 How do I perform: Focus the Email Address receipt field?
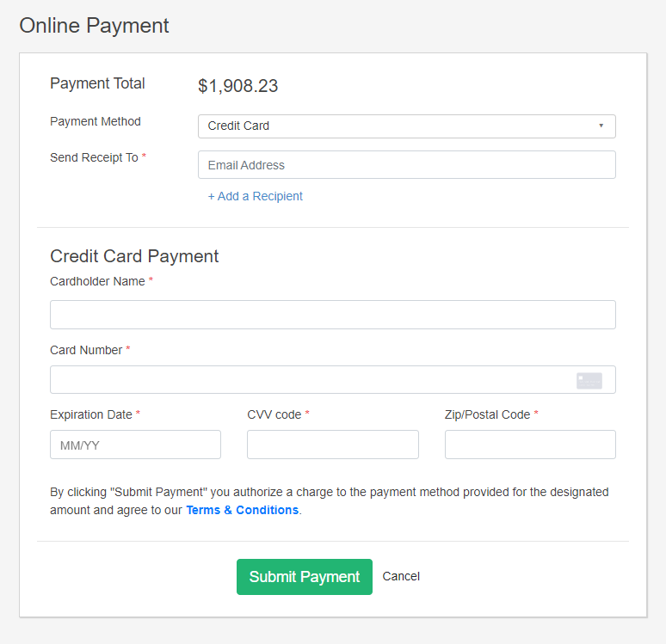click(406, 165)
